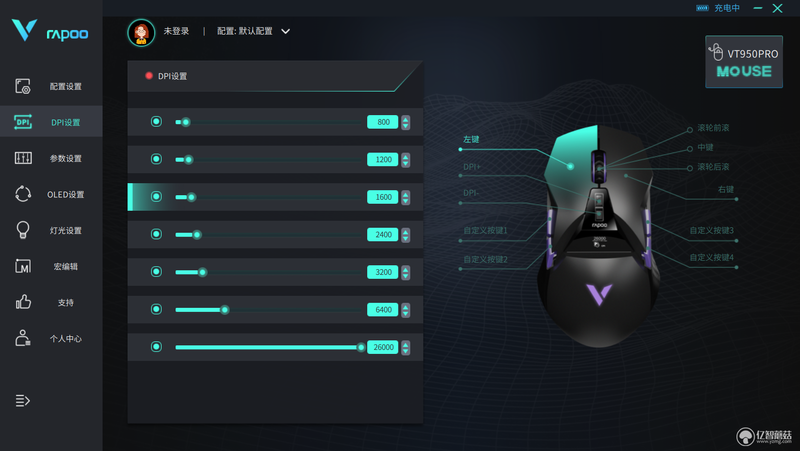Click the 滚轮后滚 label
The height and width of the screenshot is (451, 800).
pyautogui.click(x=713, y=167)
